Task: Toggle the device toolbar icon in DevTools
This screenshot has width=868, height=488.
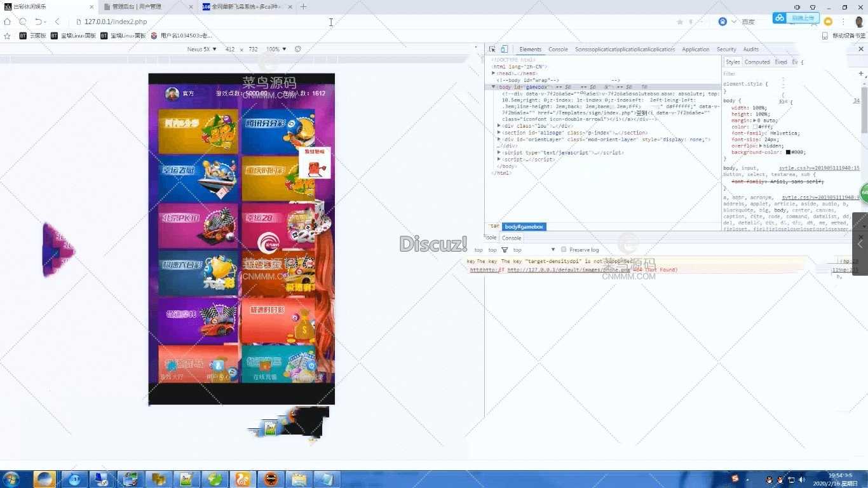Action: coord(504,49)
